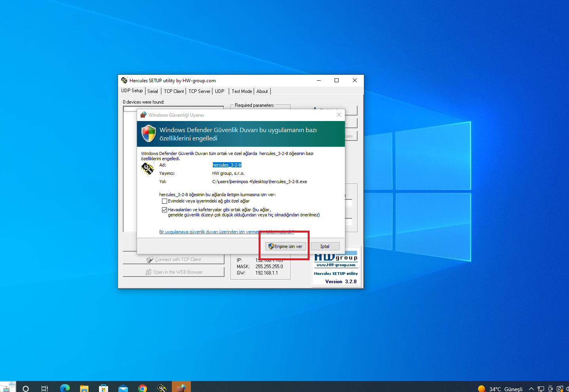
Task: Click the firewall alert icon on taskbar
Action: point(181,387)
